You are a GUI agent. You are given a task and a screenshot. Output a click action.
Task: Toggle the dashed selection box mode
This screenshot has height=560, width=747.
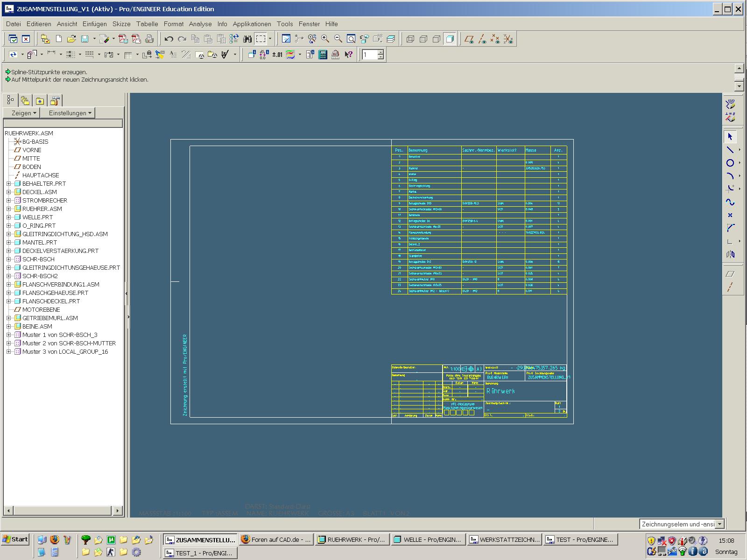(x=260, y=39)
